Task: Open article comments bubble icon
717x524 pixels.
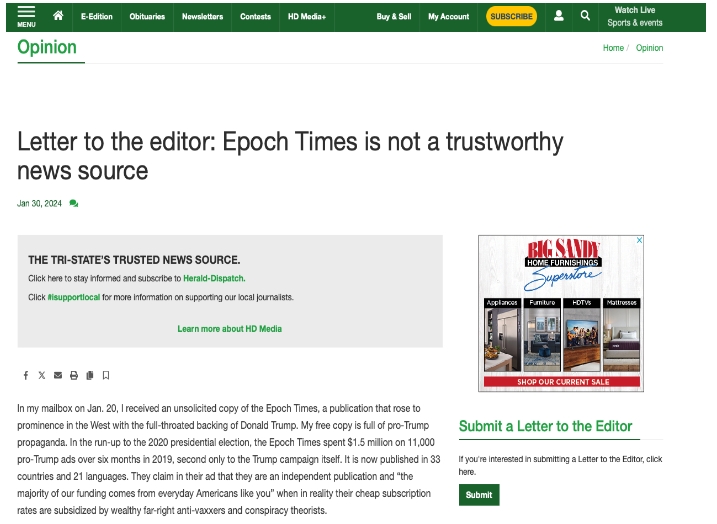Action: tap(74, 203)
